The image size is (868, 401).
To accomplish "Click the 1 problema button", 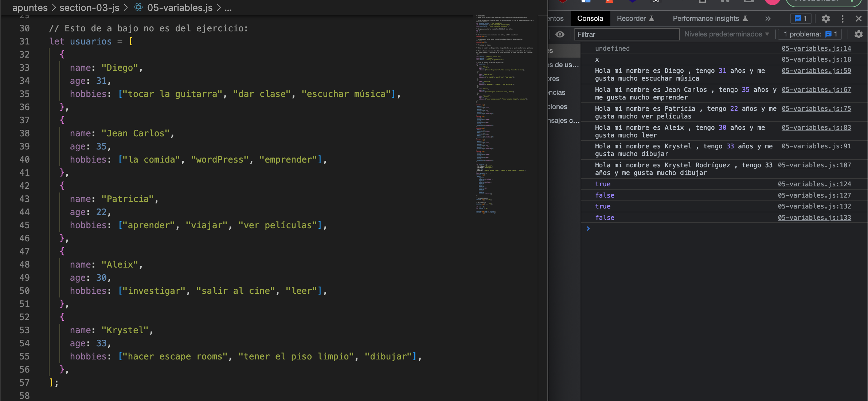I will click(x=810, y=34).
